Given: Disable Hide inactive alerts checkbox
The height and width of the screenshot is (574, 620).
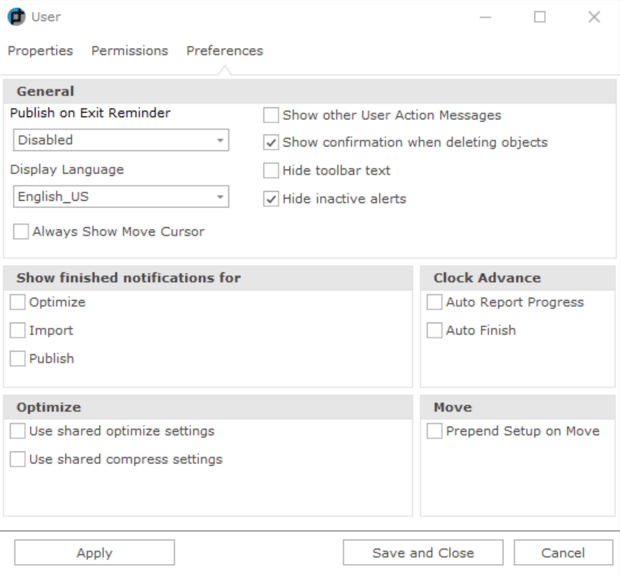Looking at the screenshot, I should click(271, 198).
